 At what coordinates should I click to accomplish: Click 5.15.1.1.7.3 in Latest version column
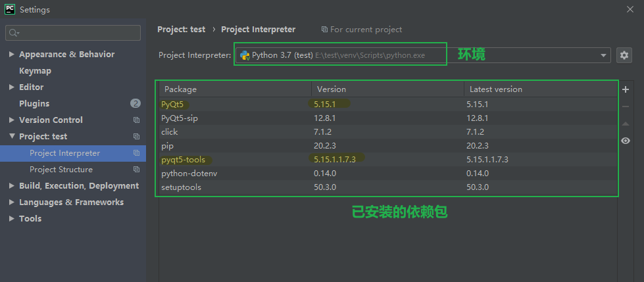click(x=487, y=160)
